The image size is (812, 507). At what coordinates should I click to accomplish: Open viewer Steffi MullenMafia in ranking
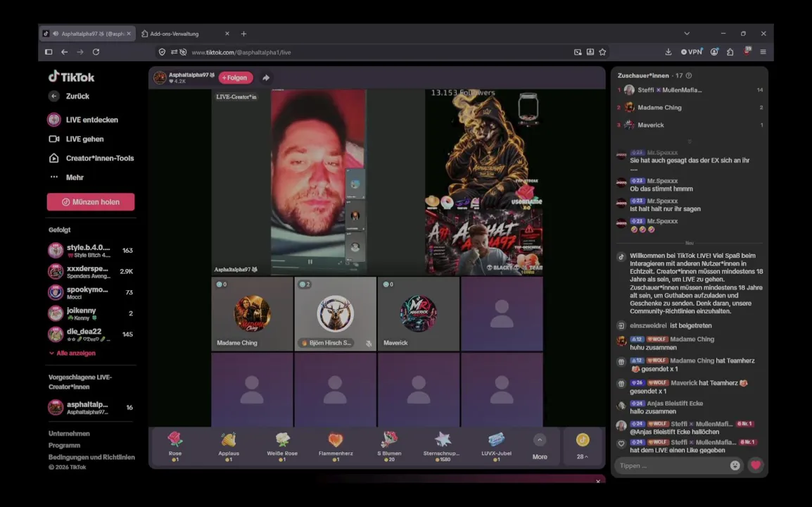[690, 90]
